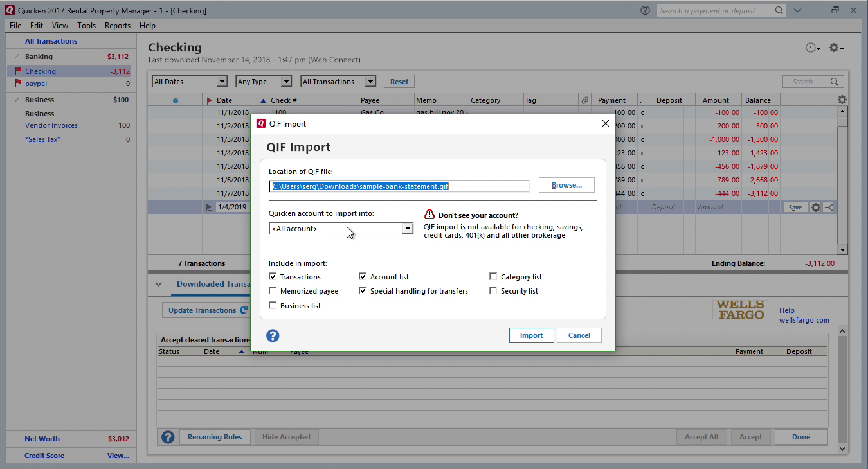The height and width of the screenshot is (469, 868).
Task: Open the wellsfargo.com link
Action: (x=804, y=320)
